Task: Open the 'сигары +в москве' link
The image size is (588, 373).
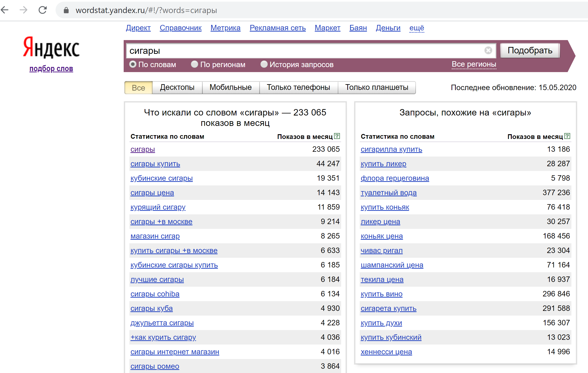Action: pyautogui.click(x=161, y=221)
